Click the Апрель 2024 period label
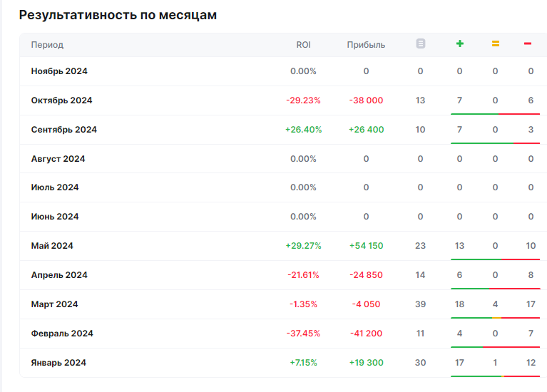The height and width of the screenshot is (392, 547). point(59,275)
